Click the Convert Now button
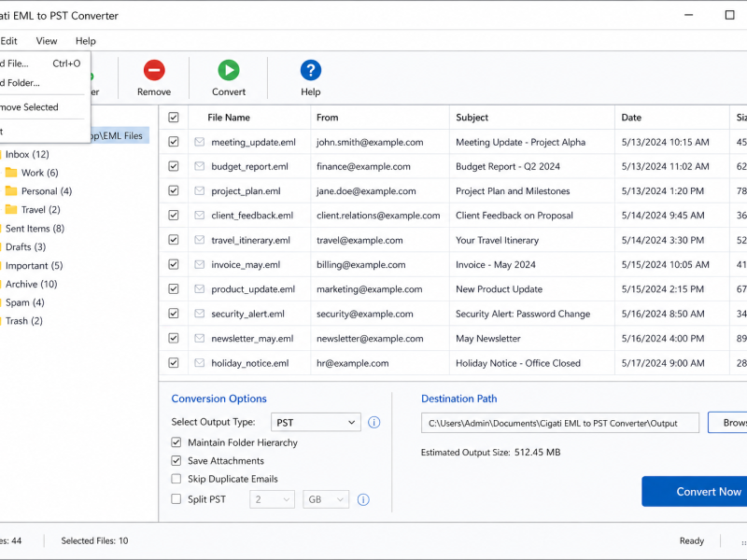This screenshot has width=747, height=560. coord(695,492)
